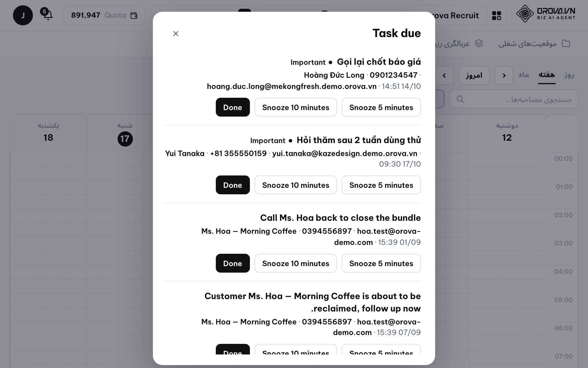Click email yui.tanaka@kazedesign.demo.orova.vn

[x=345, y=153]
